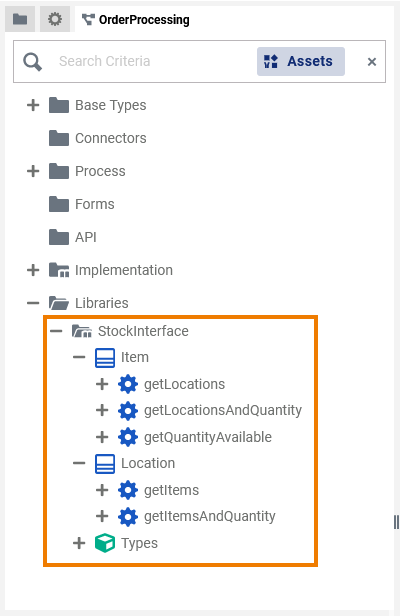Collapse the Libraries folder
The height and width of the screenshot is (616, 400).
tap(33, 303)
